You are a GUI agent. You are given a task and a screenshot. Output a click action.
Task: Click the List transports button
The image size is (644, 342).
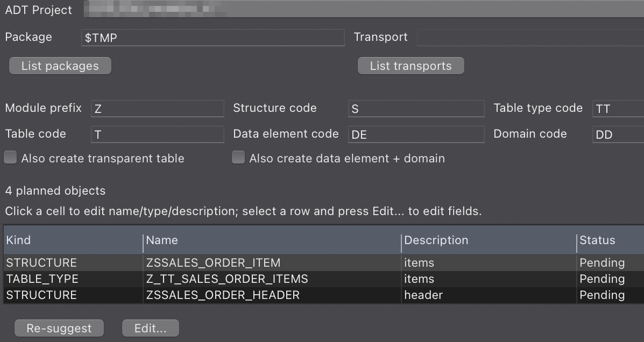(411, 66)
